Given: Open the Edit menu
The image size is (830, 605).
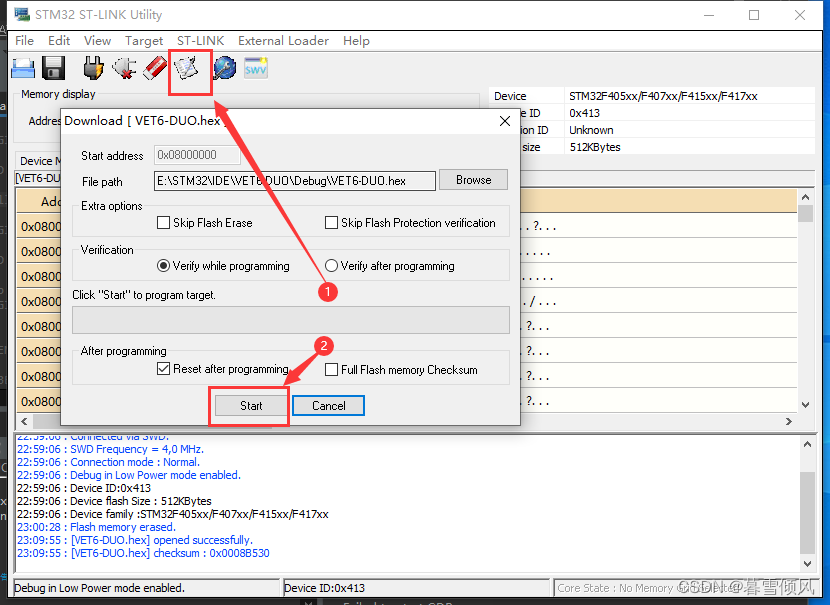Looking at the screenshot, I should 59,41.
